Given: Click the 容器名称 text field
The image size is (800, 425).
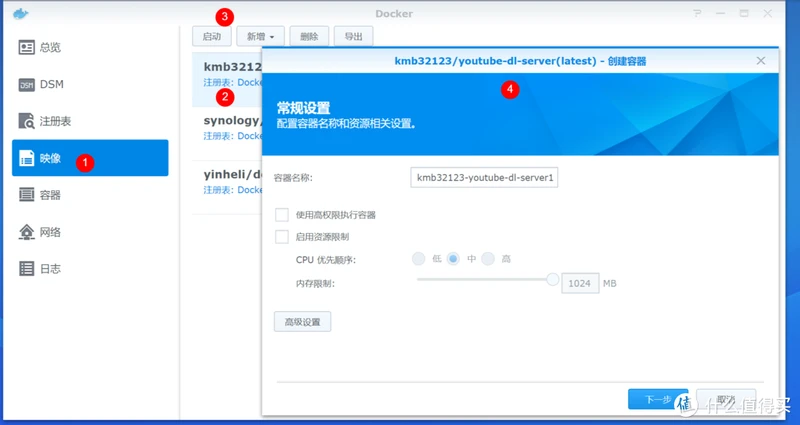Looking at the screenshot, I should pos(484,178).
